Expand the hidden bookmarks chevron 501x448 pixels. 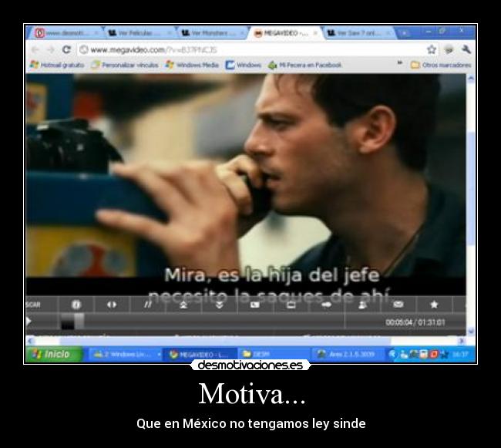coord(400,63)
